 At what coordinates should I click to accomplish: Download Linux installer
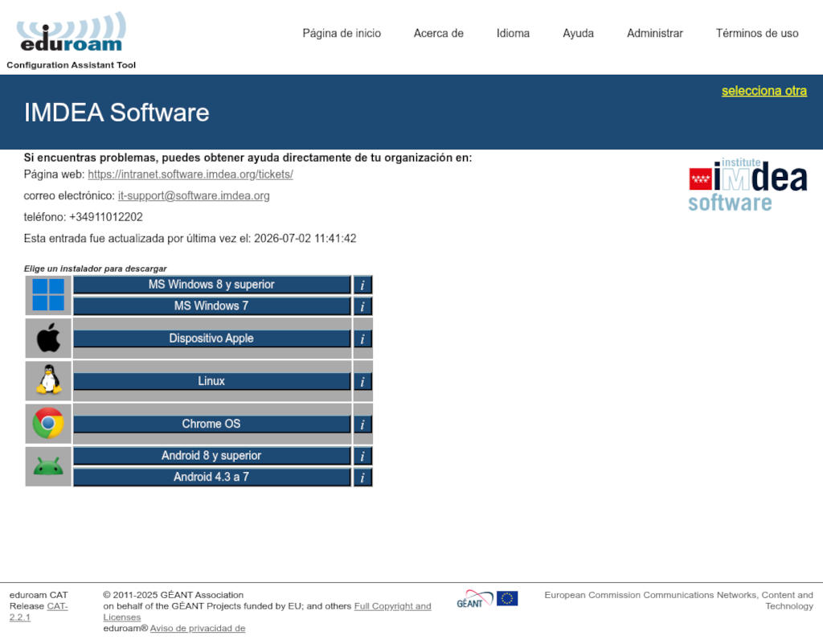click(211, 381)
